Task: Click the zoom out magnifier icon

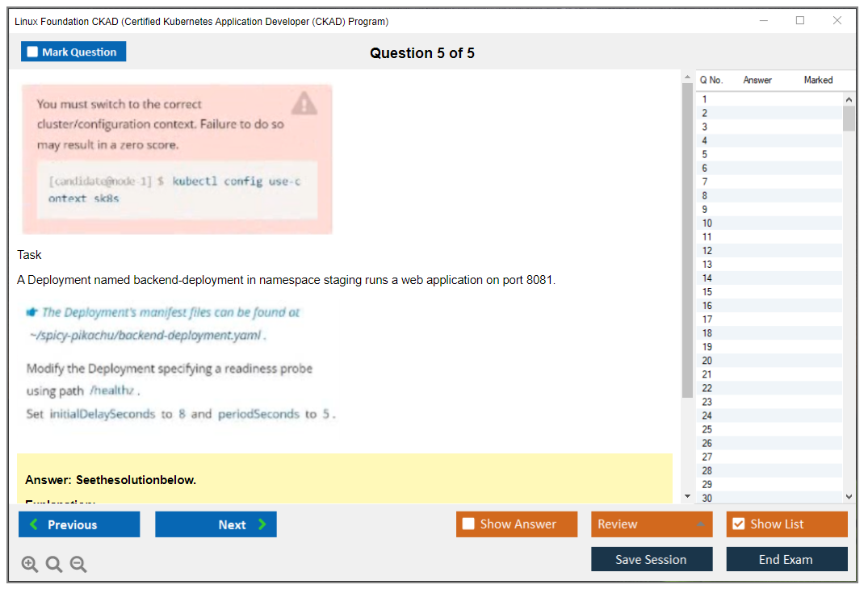Action: click(x=78, y=565)
